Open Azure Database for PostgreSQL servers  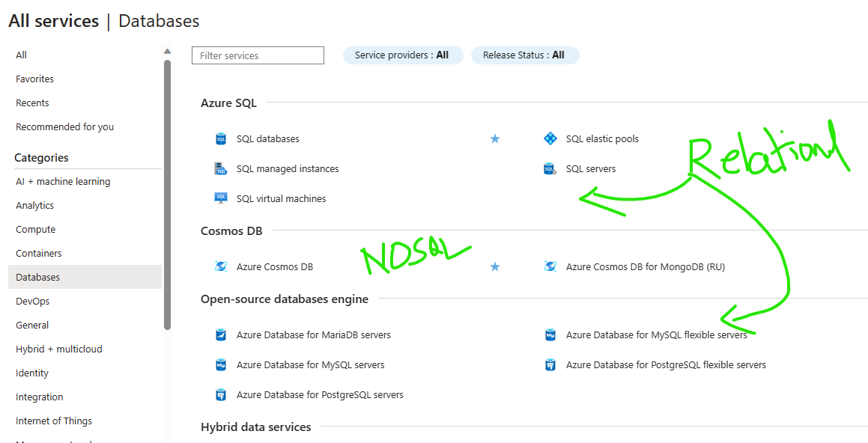[320, 395]
